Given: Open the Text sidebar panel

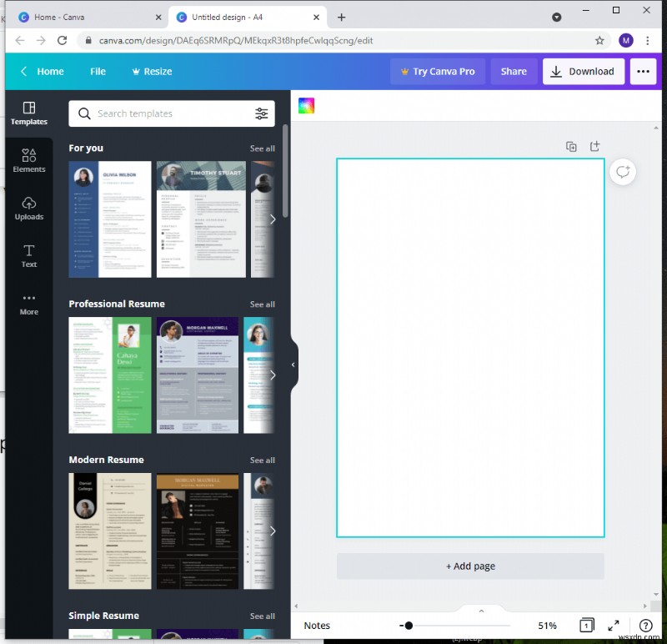Looking at the screenshot, I should [29, 256].
